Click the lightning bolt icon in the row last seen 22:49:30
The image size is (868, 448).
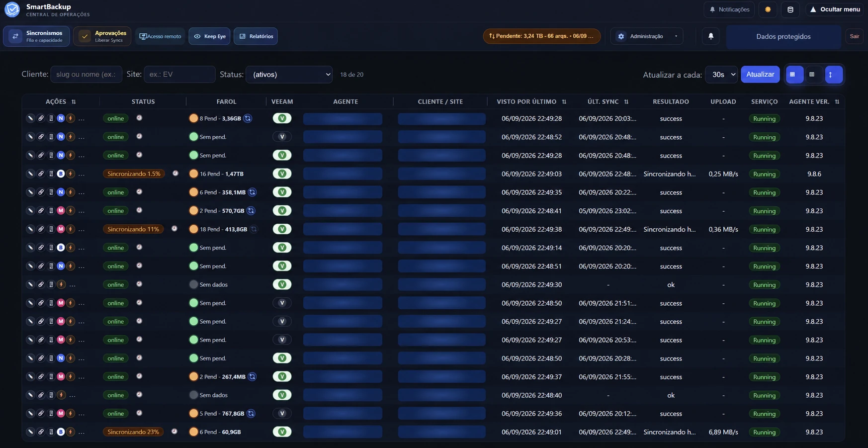pos(61,284)
